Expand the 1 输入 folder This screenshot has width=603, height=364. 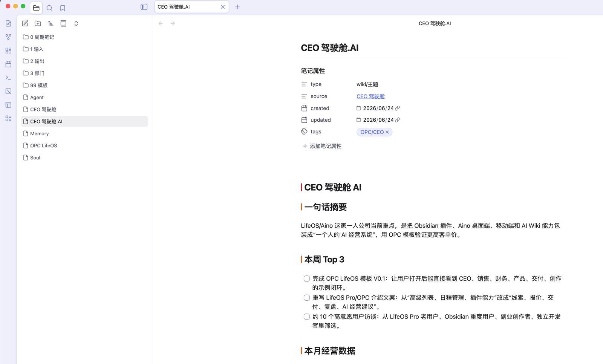tap(84, 49)
